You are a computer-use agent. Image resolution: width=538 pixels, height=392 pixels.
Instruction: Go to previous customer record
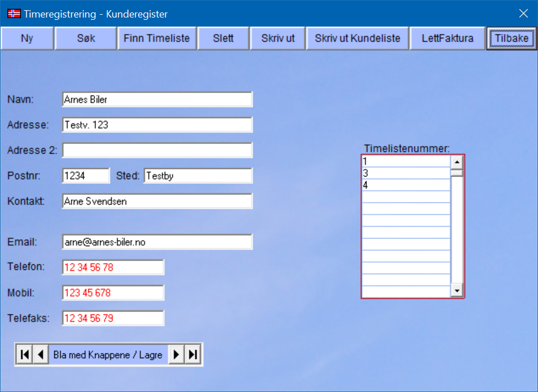pyautogui.click(x=40, y=355)
